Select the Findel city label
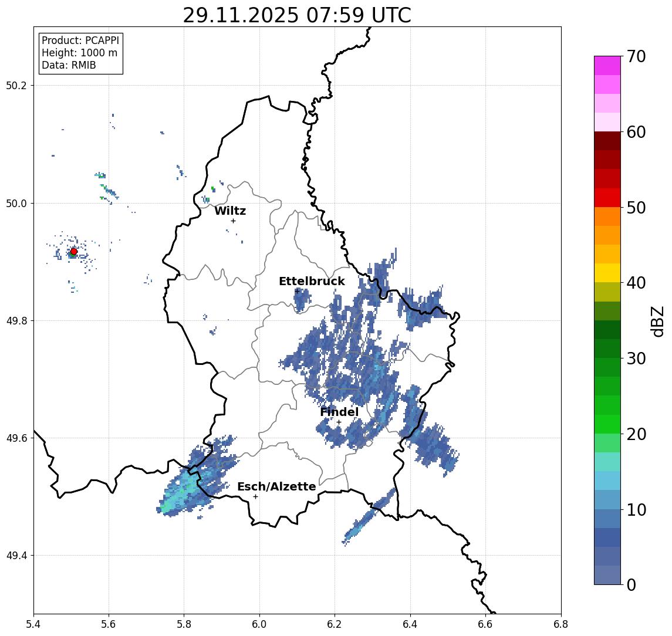Image resolution: width=672 pixels, height=636 pixels. coord(339,412)
